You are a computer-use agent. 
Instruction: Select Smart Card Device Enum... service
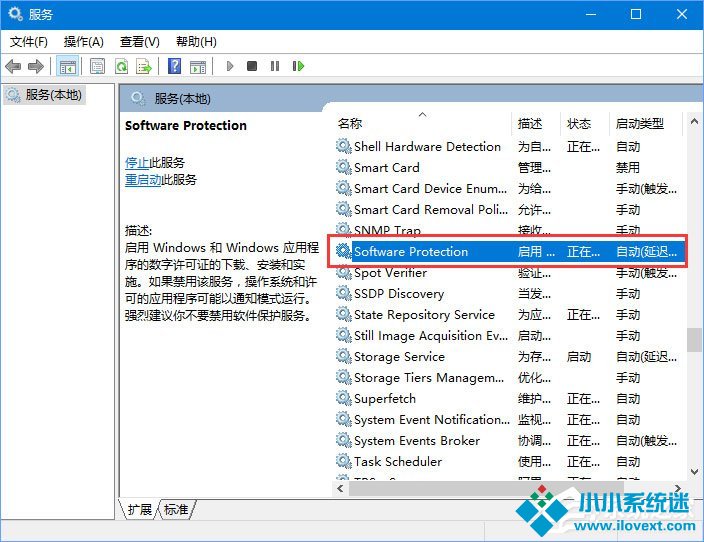coord(509,189)
